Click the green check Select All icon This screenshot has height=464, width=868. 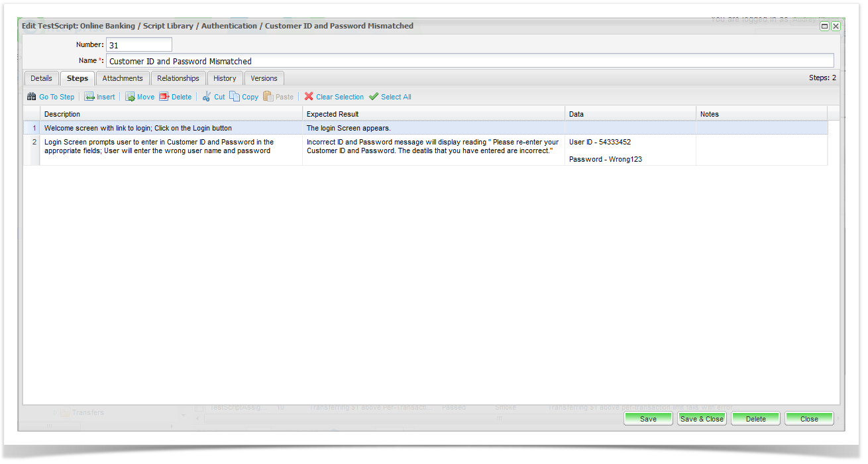(x=374, y=97)
